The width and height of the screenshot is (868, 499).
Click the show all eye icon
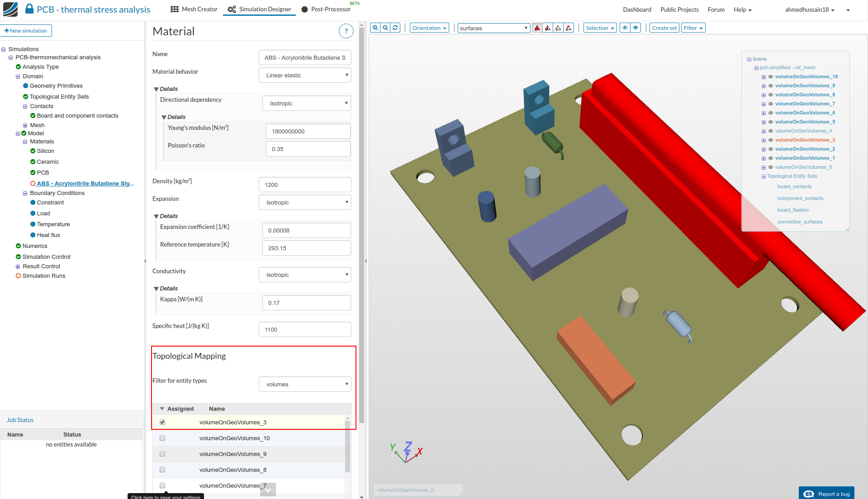point(636,28)
